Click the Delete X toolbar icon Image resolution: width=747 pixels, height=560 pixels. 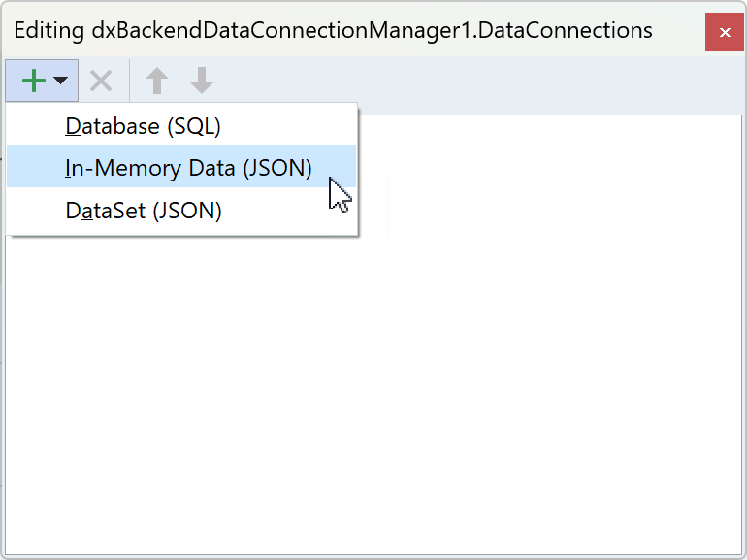(x=101, y=81)
